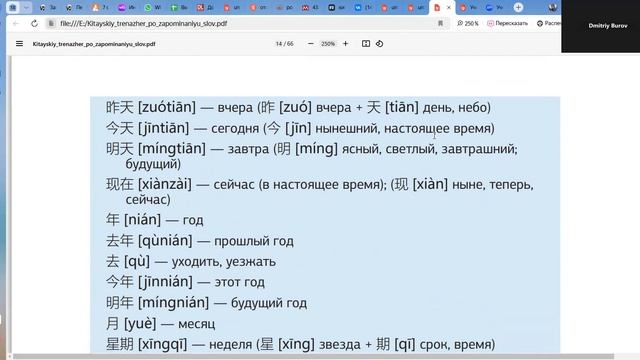640x360 pixels.
Task: Open the PDF viewer sidebar hamburger menu
Action: pyautogui.click(x=19, y=44)
